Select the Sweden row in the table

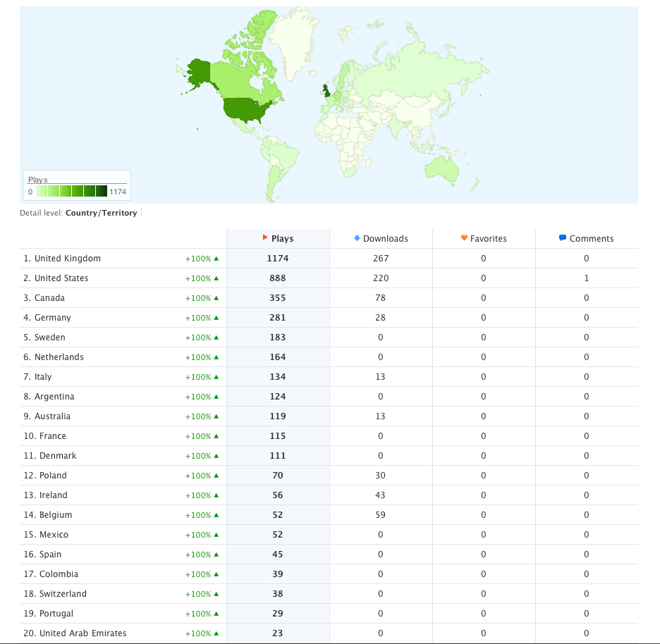pyautogui.click(x=49, y=338)
